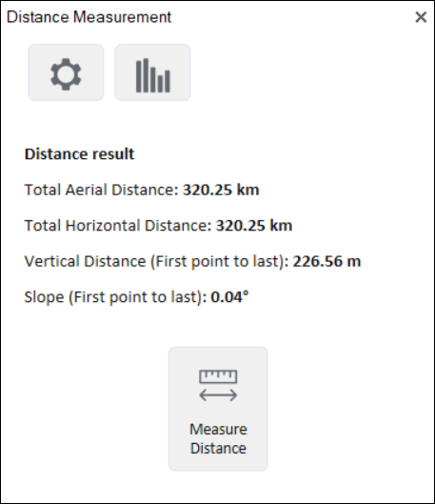Show the elevation profile bar chart
Viewport: 435px width, 504px height.
(x=153, y=72)
